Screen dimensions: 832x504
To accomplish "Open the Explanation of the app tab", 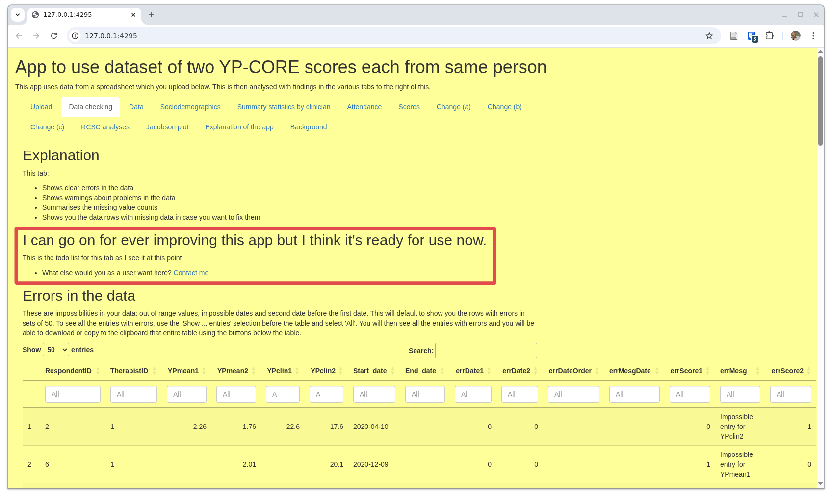I will [239, 127].
